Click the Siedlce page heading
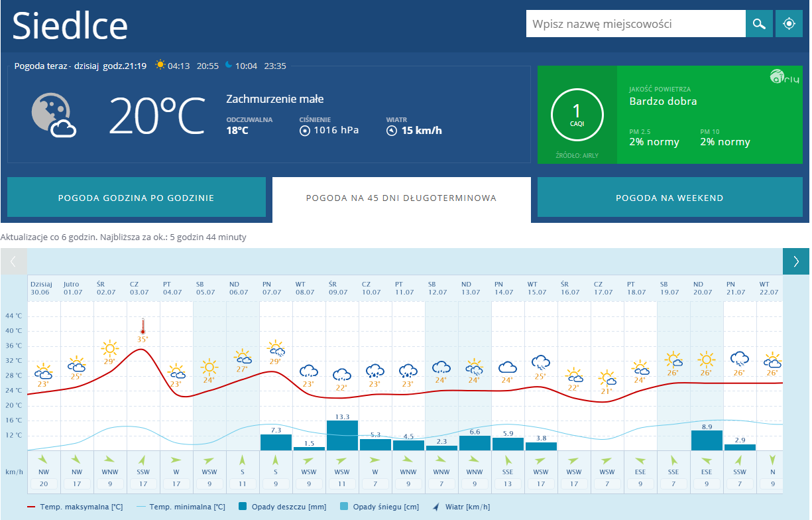Image resolution: width=812 pixels, height=520 pixels. pos(70,26)
